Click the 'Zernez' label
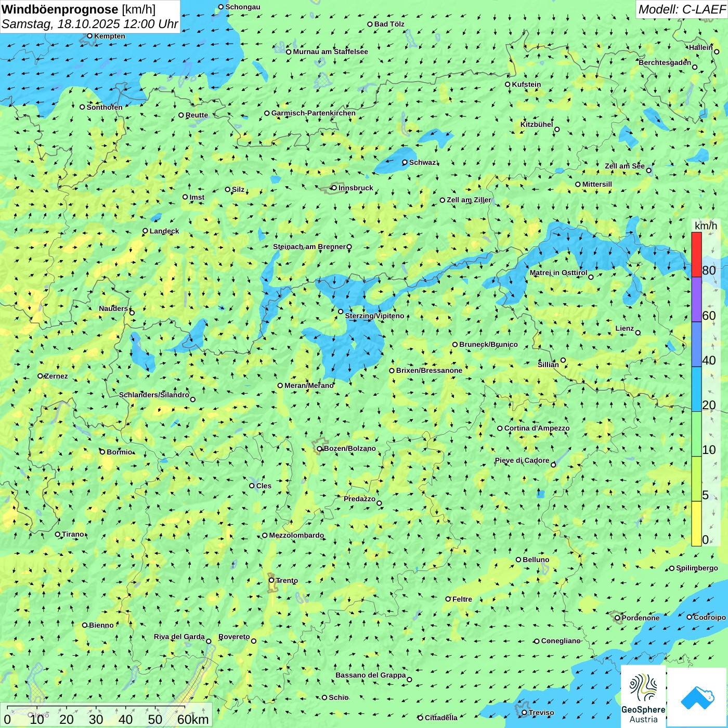728x728 pixels. tap(56, 376)
